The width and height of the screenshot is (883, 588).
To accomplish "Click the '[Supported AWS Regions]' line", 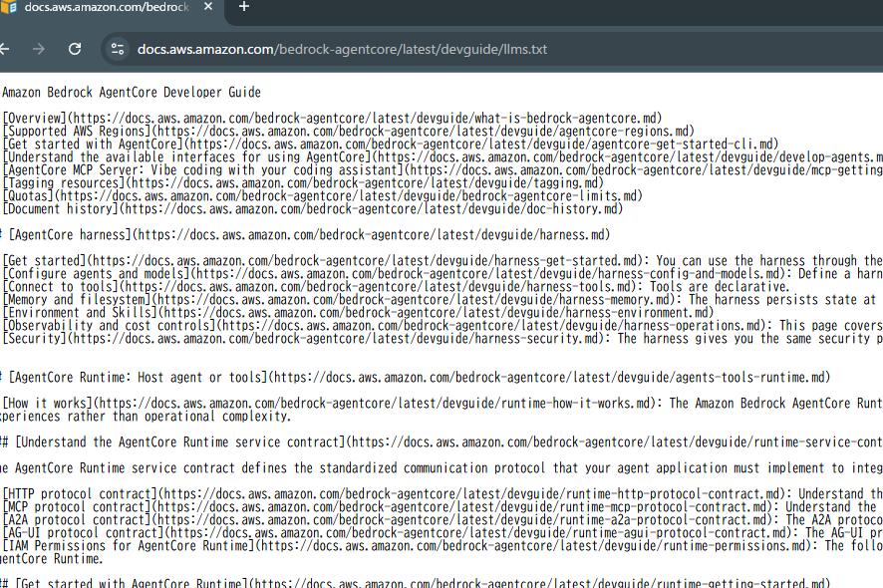I will (348, 132).
